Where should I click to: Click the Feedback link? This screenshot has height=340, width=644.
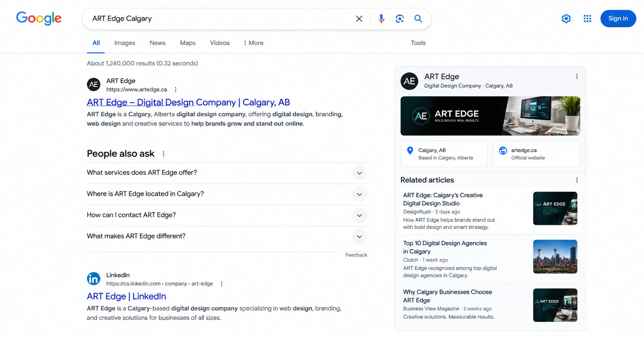[x=356, y=255]
